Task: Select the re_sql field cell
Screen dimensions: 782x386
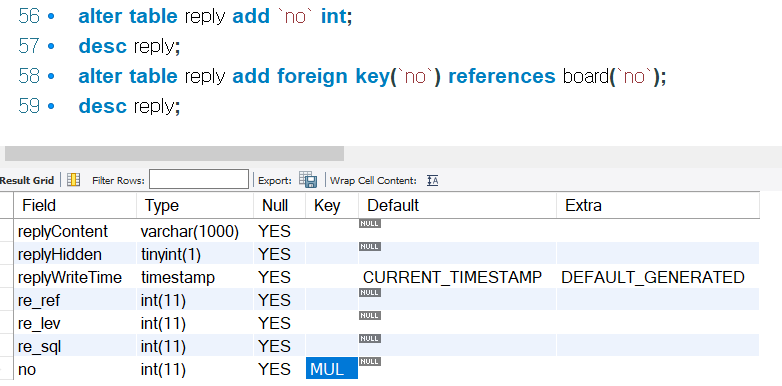Action: click(75, 346)
